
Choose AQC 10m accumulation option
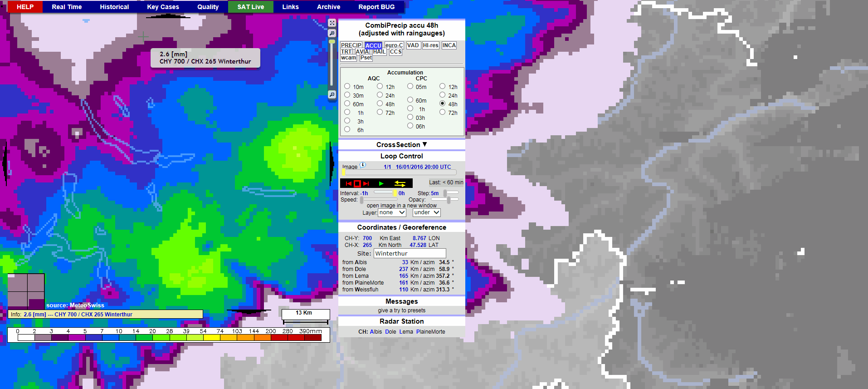pos(347,86)
